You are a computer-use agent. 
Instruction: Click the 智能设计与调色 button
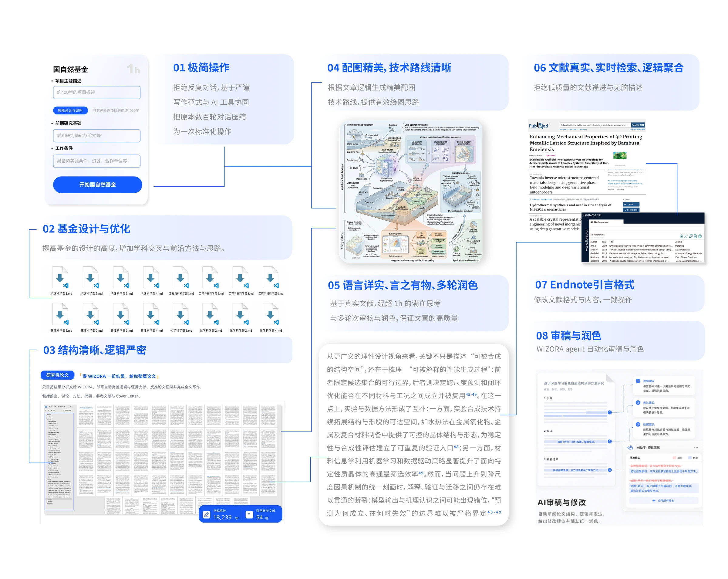(x=70, y=110)
